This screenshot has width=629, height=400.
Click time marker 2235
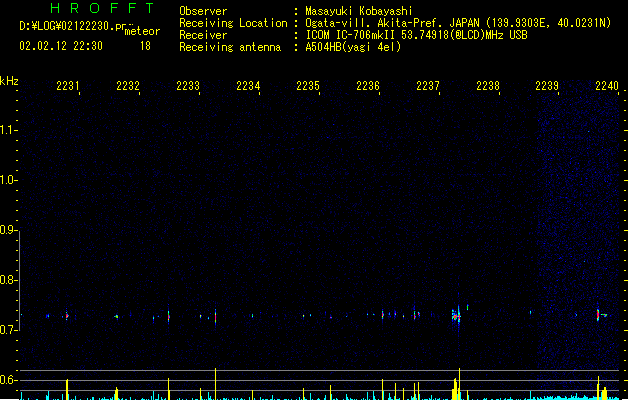coord(308,85)
